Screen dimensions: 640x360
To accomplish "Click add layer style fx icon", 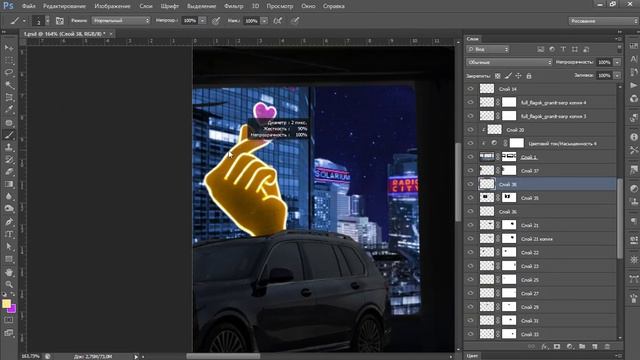I will click(x=544, y=347).
